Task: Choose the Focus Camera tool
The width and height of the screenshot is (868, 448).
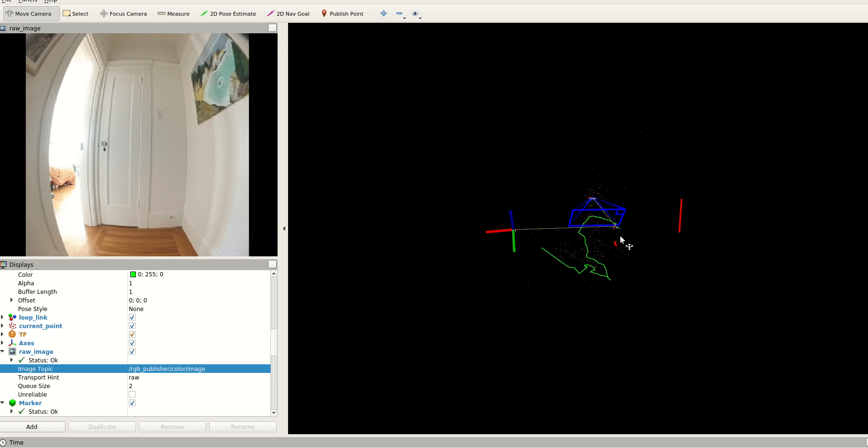Action: point(123,14)
